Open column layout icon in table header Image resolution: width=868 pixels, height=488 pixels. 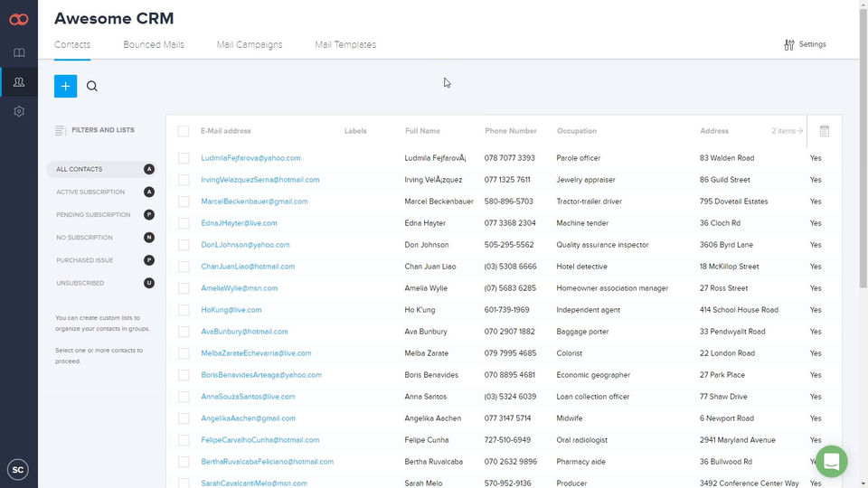[x=825, y=131]
